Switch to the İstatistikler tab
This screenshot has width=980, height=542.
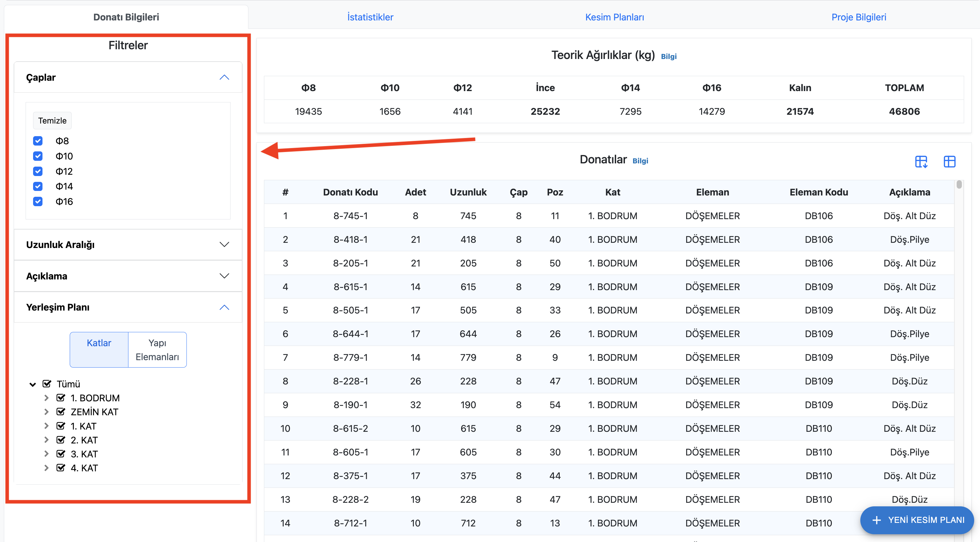pyautogui.click(x=370, y=17)
